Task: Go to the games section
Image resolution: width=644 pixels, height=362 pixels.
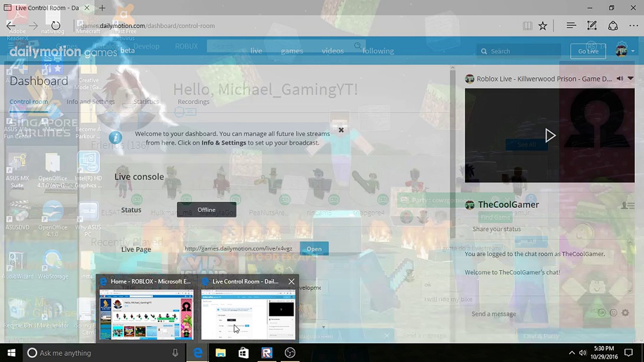Action: point(292,51)
